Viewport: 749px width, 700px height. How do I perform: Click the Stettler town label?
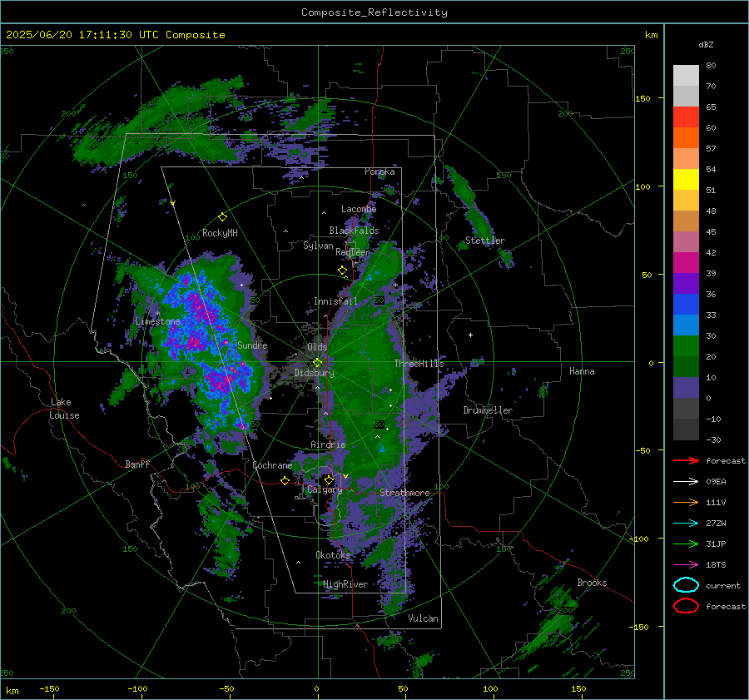pyautogui.click(x=485, y=241)
